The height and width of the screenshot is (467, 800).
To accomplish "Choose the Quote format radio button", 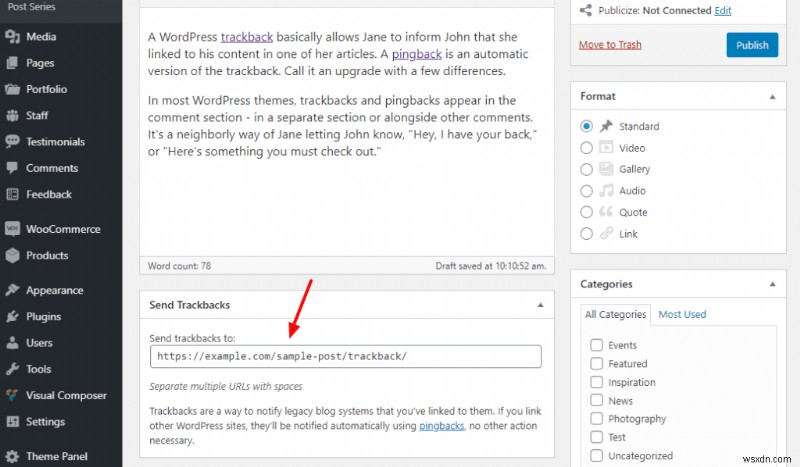I will 586,212.
